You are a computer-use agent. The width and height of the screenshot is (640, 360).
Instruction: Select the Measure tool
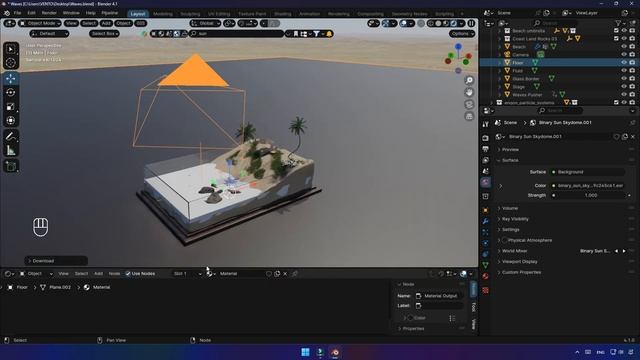(x=11, y=151)
